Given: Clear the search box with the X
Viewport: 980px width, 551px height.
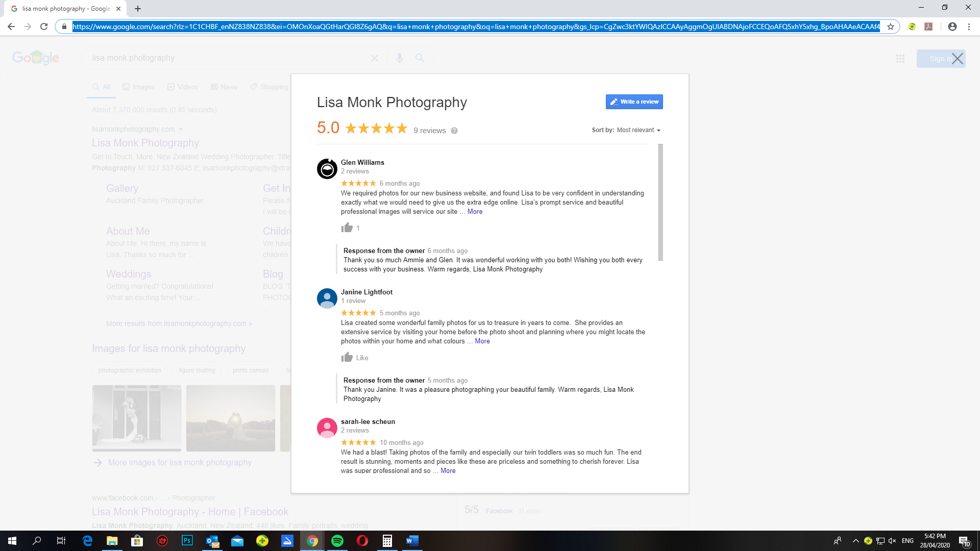Looking at the screenshot, I should click(x=375, y=58).
